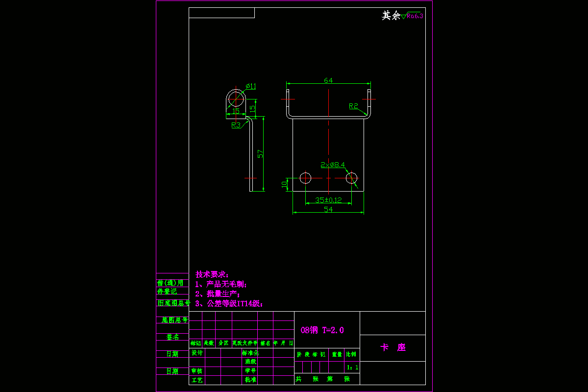Select the 'R3' radius annotation
Viewport: 588px width, 392px height.
pyautogui.click(x=236, y=125)
